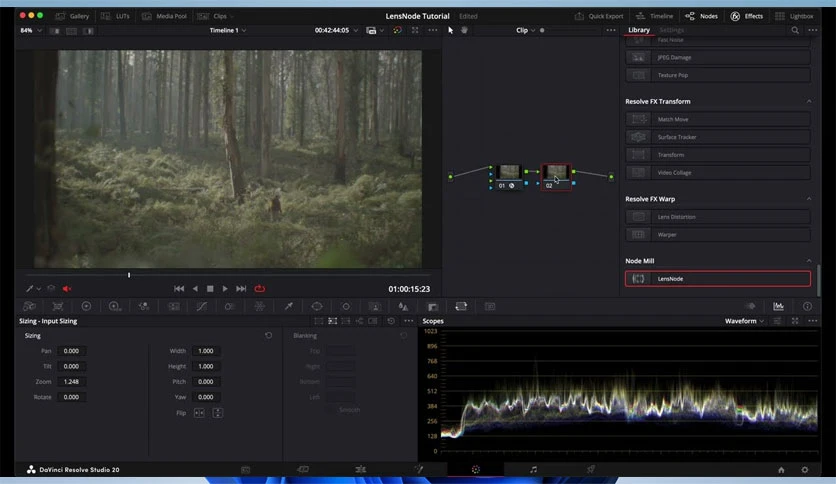Toggle the Gallery panel

pos(73,16)
